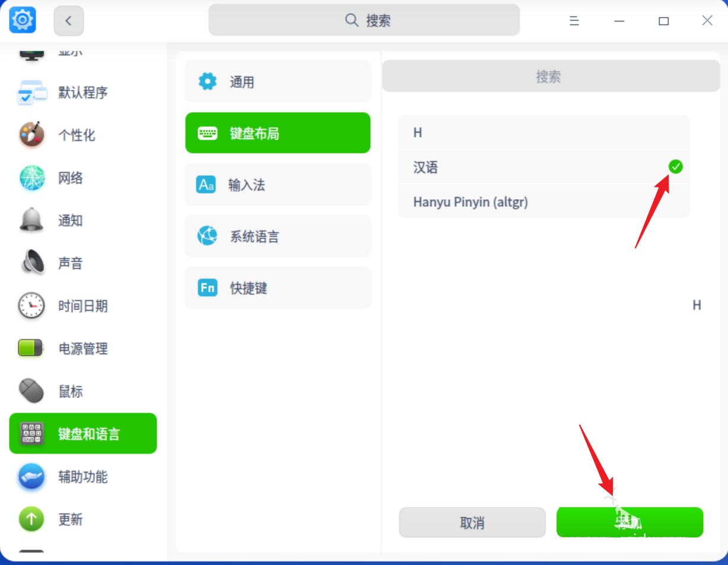
Task: Open Default Programs (默认程序) settings
Action: click(83, 92)
